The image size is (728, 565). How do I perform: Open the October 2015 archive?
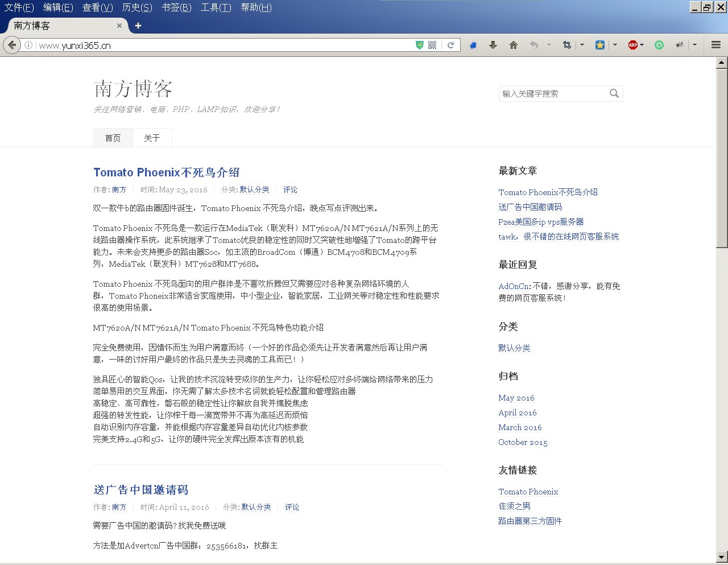523,442
